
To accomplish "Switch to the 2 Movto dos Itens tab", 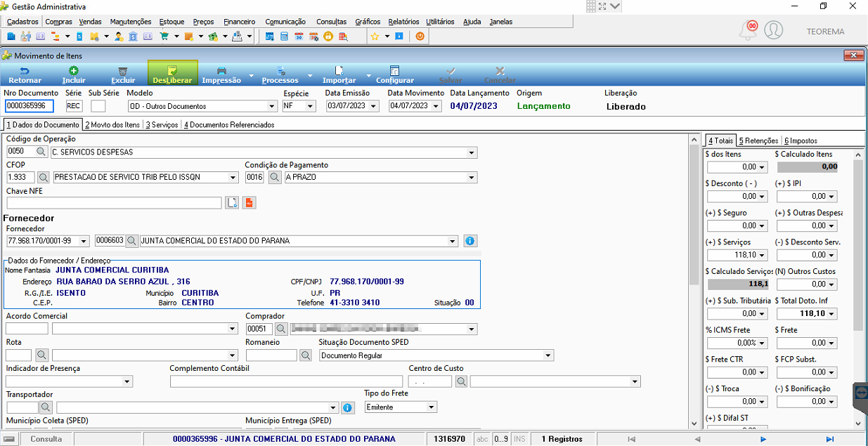I will point(112,125).
